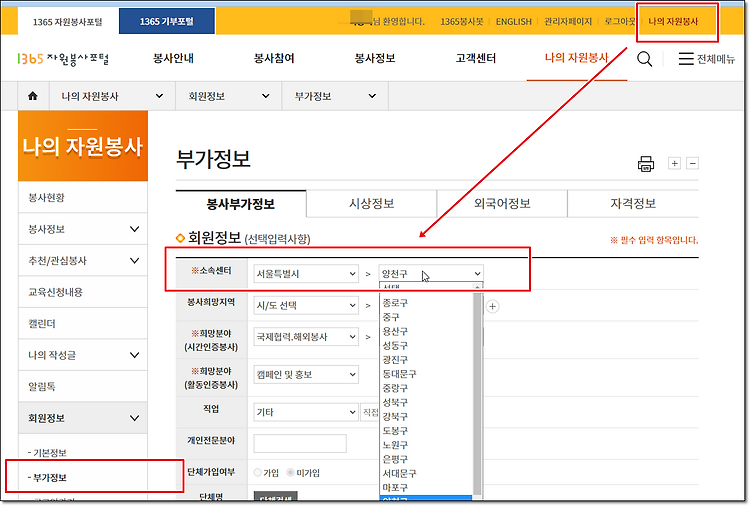Image resolution: width=750 pixels, height=506 pixels.
Task: Click the 1365봉사봇 link
Action: pyautogui.click(x=462, y=22)
